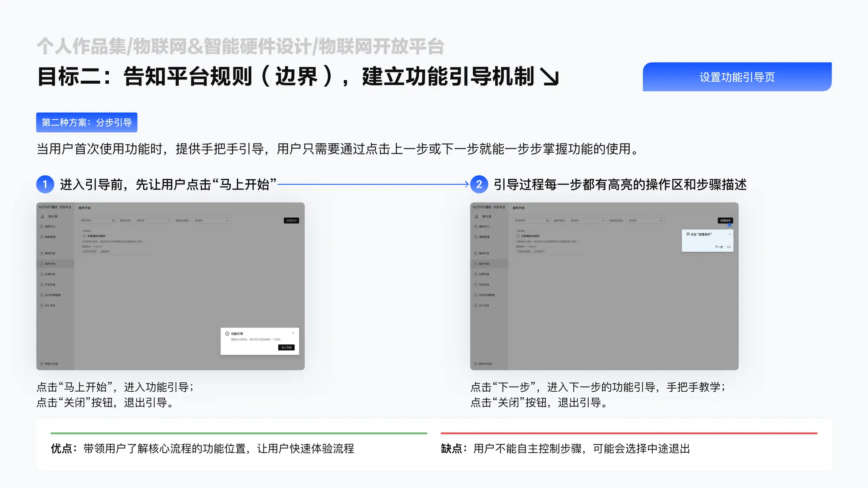Select 组件开发 sidebar item in step 1 screenshot

[50, 264]
